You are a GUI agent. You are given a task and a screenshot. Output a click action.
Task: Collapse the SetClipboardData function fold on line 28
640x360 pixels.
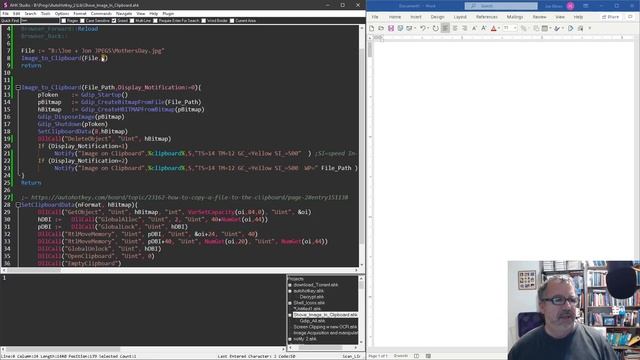[18, 205]
